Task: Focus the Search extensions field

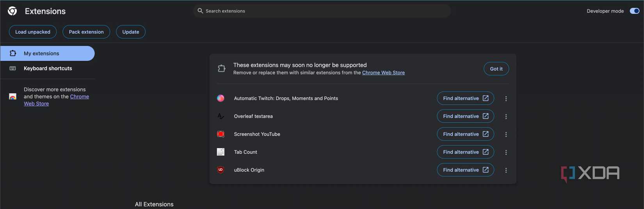Action: click(x=322, y=11)
